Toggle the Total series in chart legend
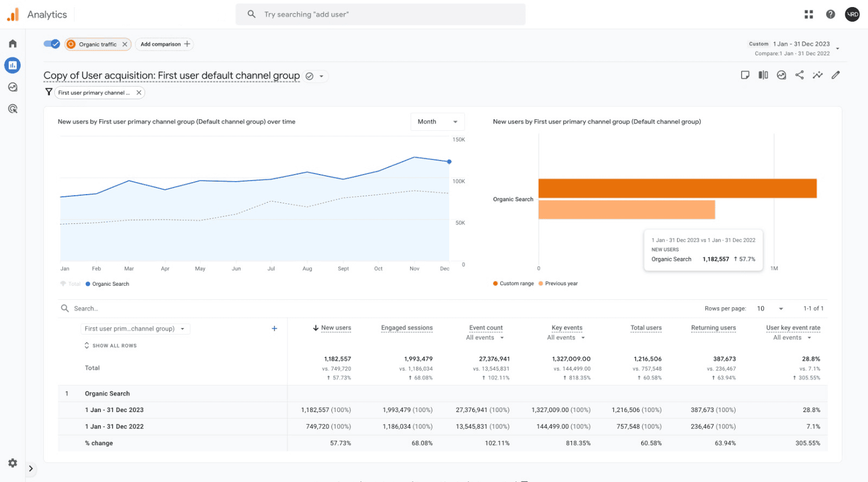 pos(71,284)
